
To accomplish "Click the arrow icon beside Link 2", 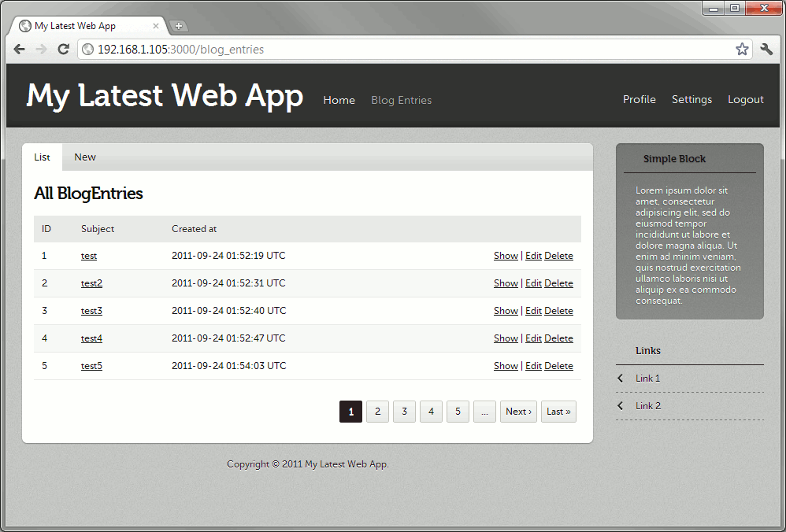I will click(x=621, y=406).
